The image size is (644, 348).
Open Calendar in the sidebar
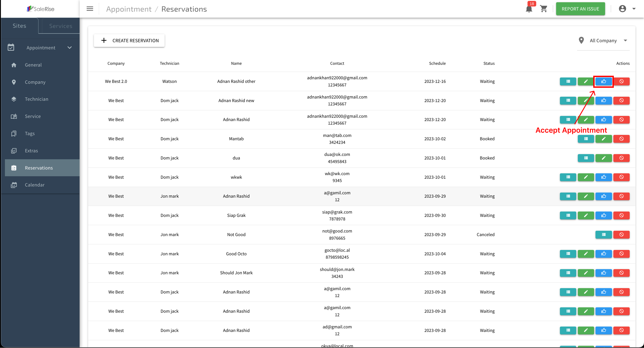pyautogui.click(x=34, y=185)
